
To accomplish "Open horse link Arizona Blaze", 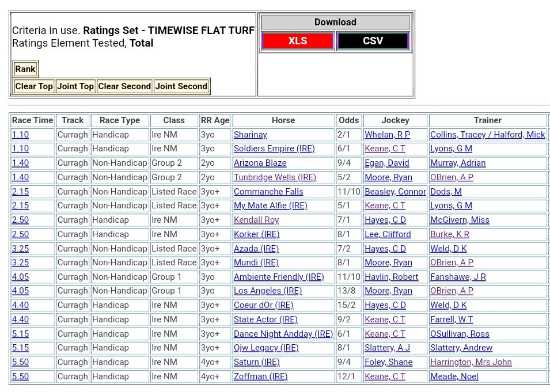I will pyautogui.click(x=260, y=163).
